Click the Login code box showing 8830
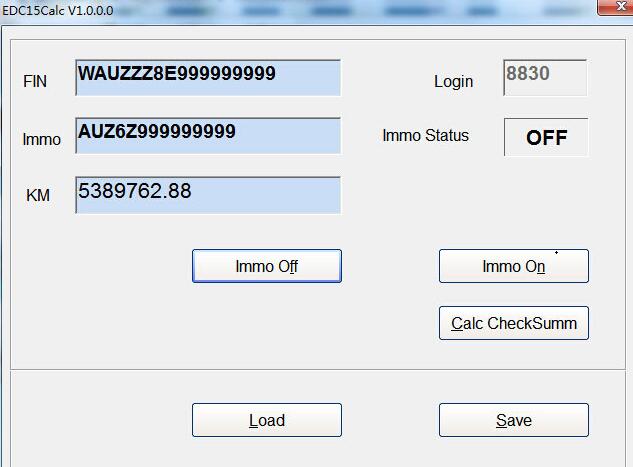633x467 pixels. 545,78
